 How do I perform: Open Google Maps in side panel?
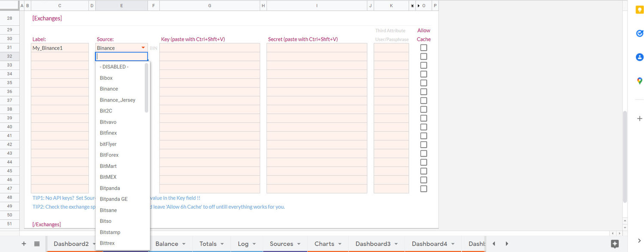[x=639, y=81]
